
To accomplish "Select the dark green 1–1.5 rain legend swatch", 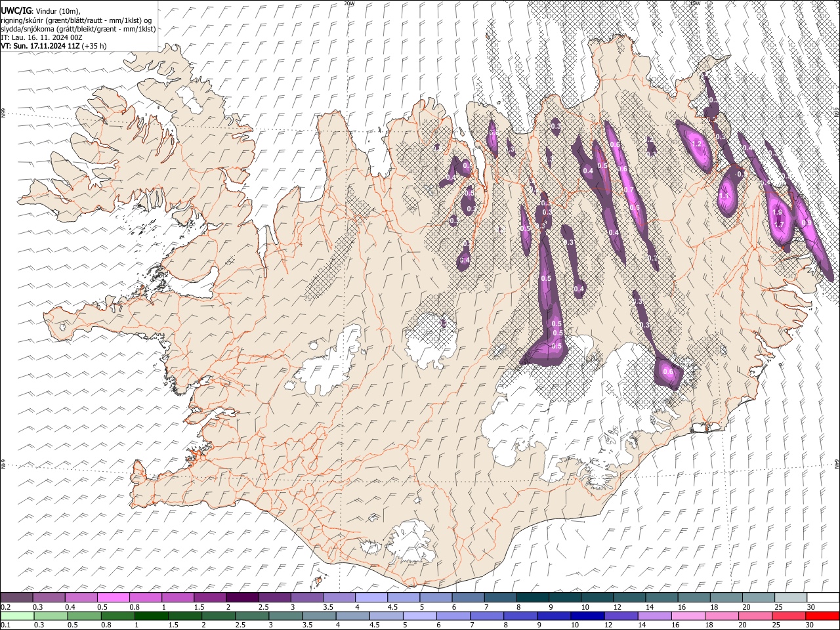I will pyautogui.click(x=151, y=616).
